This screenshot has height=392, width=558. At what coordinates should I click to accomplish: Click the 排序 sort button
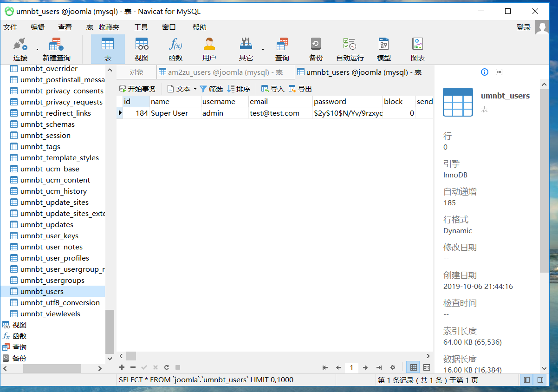(239, 89)
